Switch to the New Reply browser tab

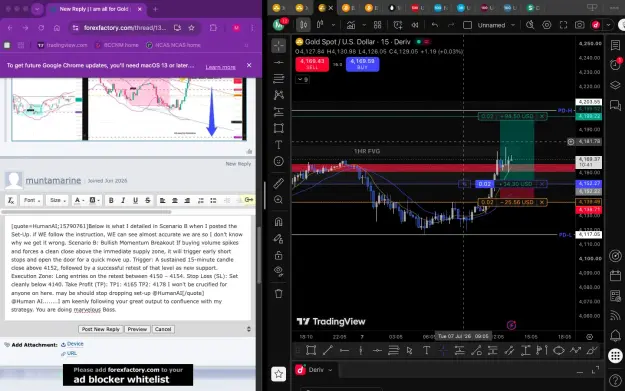94,9
